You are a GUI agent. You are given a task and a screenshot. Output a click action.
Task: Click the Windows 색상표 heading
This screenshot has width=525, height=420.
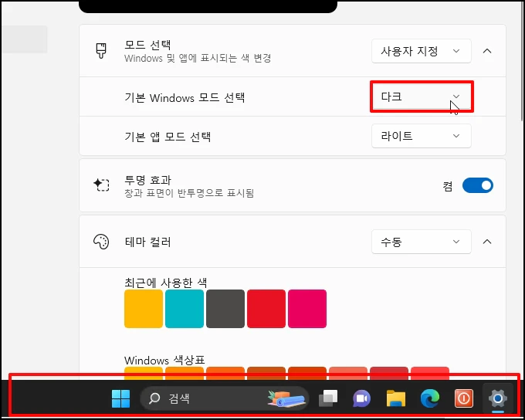[x=164, y=361]
